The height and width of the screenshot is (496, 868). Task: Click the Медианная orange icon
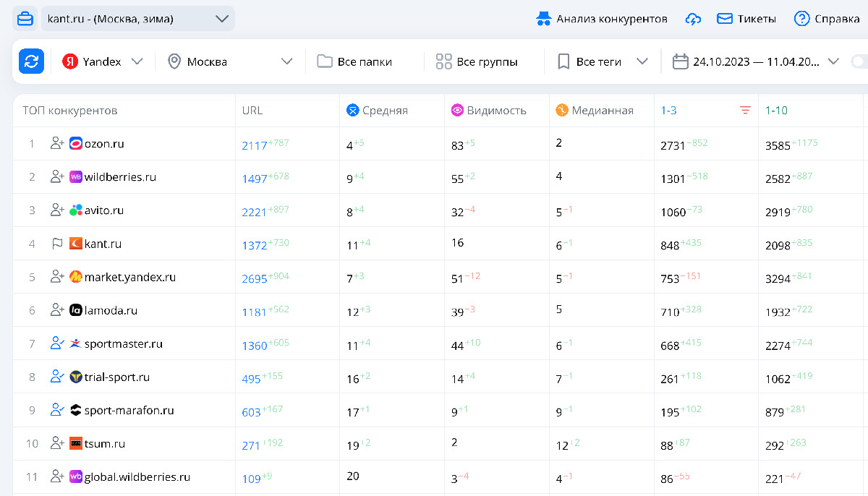click(x=562, y=111)
